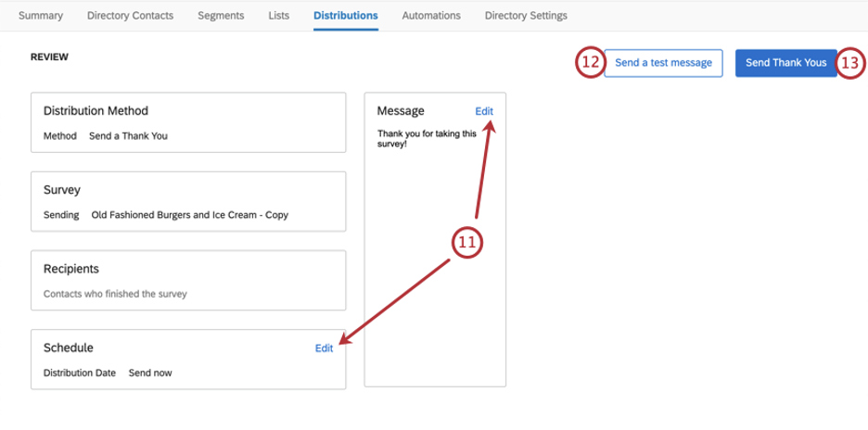
Task: Edit the Schedule distribution date
Action: point(324,348)
